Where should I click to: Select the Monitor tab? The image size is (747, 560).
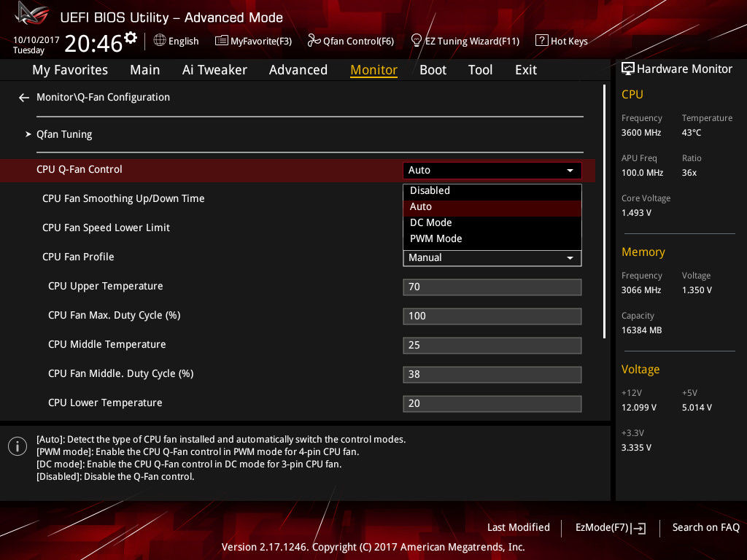click(374, 70)
